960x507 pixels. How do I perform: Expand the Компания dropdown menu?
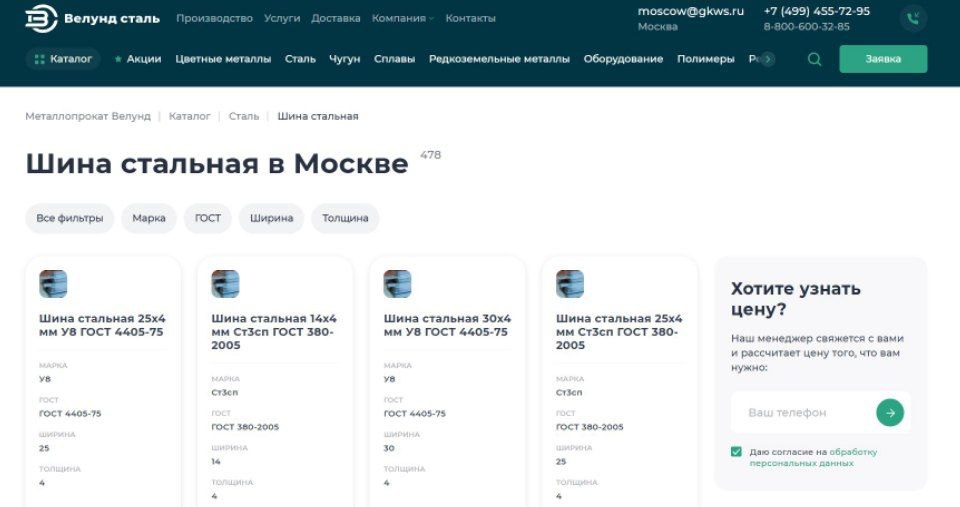click(402, 18)
